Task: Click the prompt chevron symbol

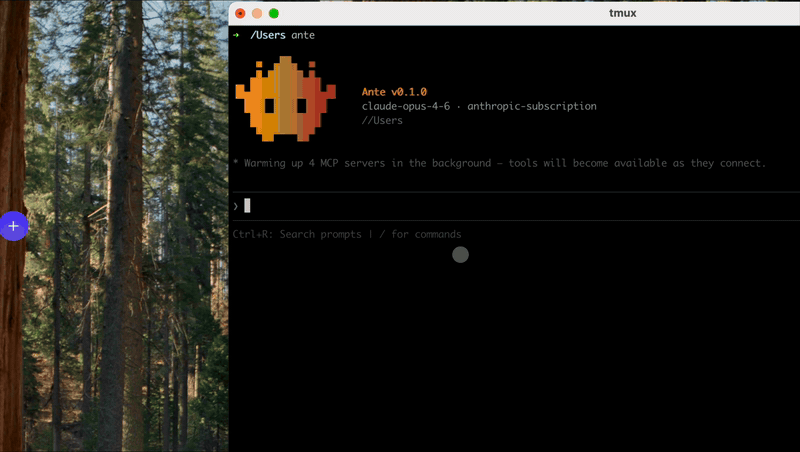Action: [236, 206]
